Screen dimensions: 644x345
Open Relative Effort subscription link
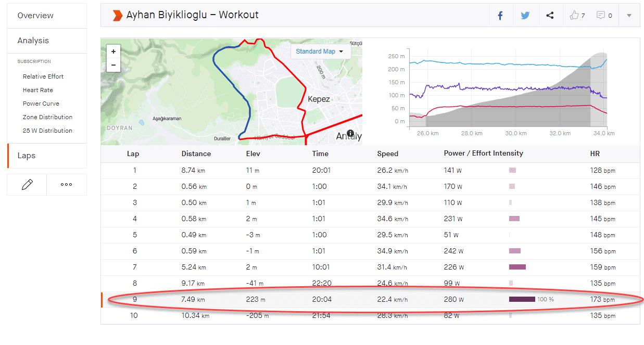click(x=43, y=76)
